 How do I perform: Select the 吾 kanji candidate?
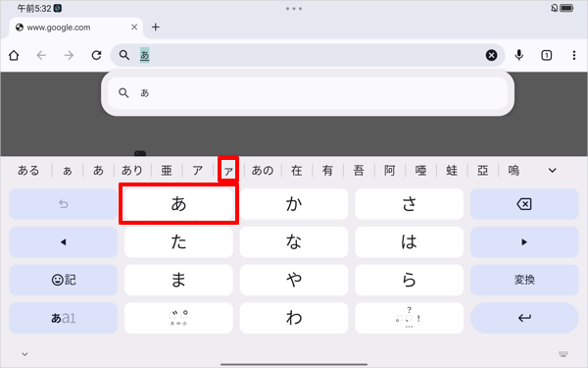[x=359, y=171]
